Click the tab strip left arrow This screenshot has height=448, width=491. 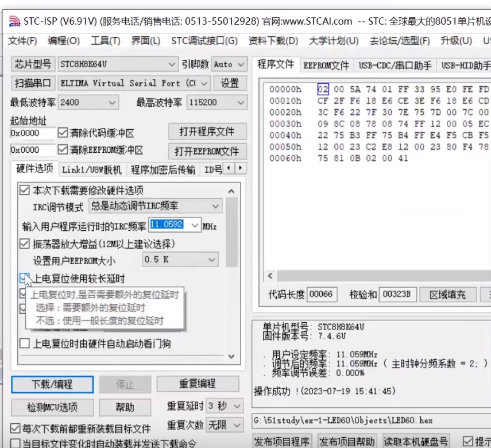pyautogui.click(x=229, y=168)
